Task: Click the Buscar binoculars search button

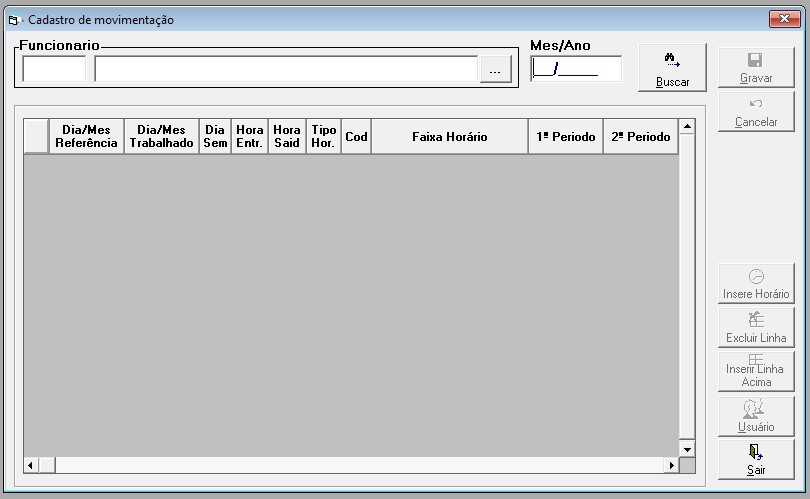Action: [672, 68]
